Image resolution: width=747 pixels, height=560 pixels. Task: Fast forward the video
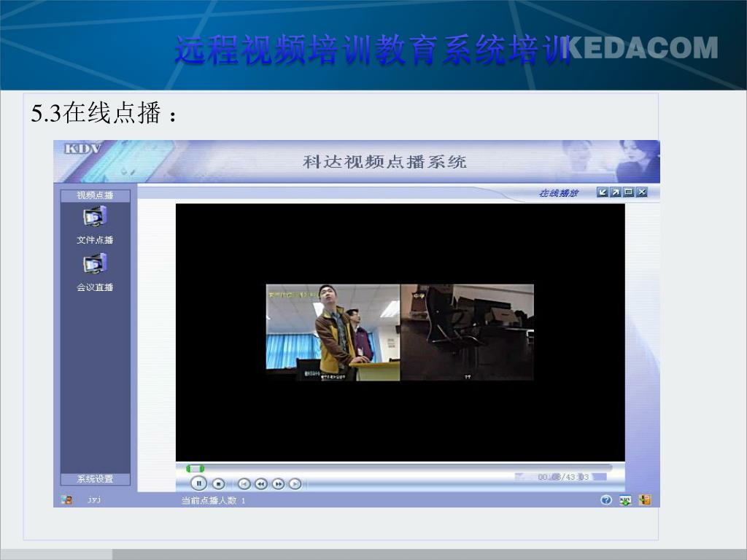[278, 484]
